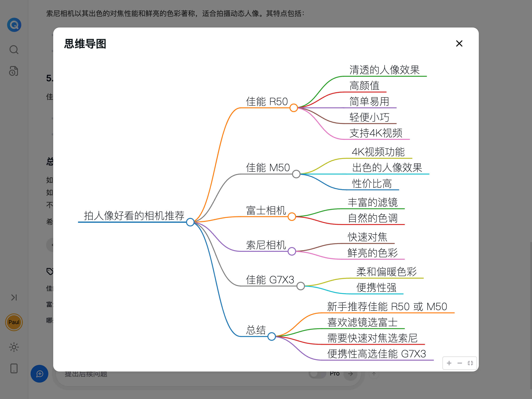Select root node 拍人像好看的相机推荐

134,215
